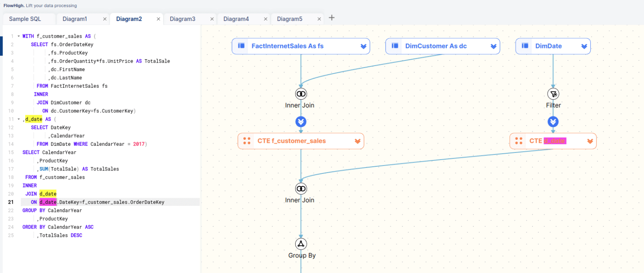Screen dimensions: 644x273
Task: Toggle the blue collapse circle below Inner Join
Action: click(x=301, y=122)
